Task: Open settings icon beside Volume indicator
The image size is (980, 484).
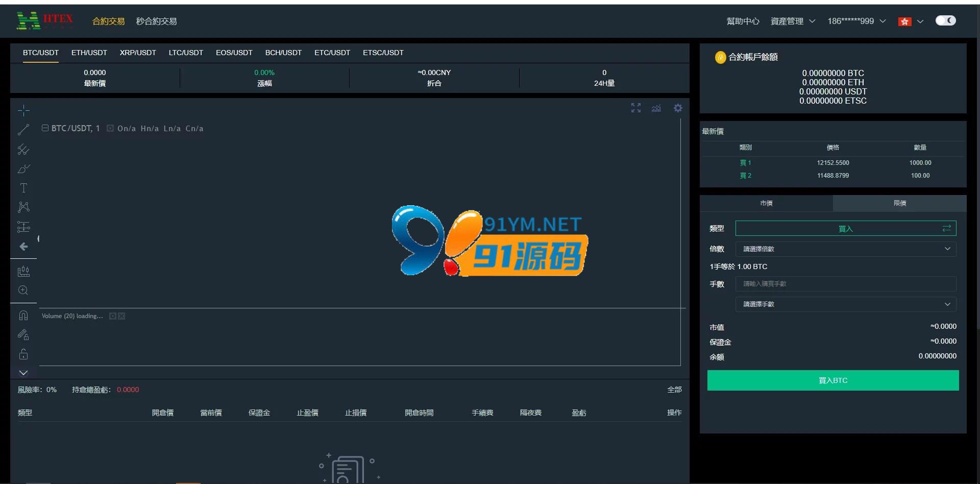Action: (113, 316)
